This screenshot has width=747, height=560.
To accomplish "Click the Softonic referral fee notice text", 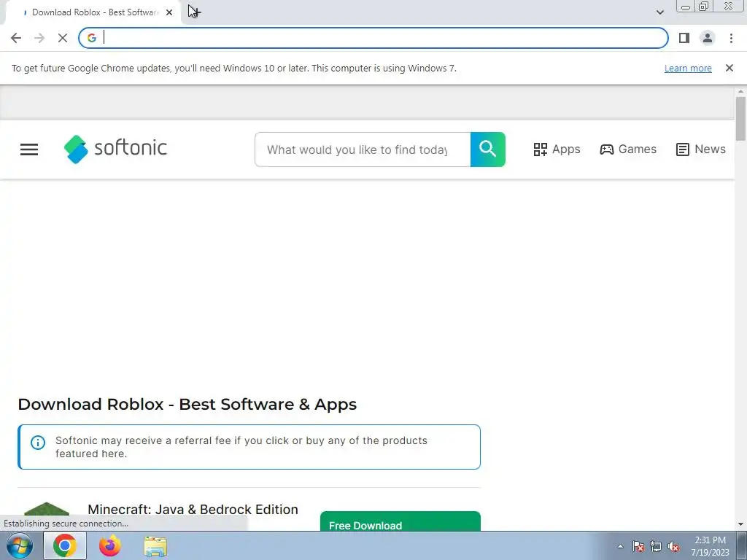I will point(241,447).
